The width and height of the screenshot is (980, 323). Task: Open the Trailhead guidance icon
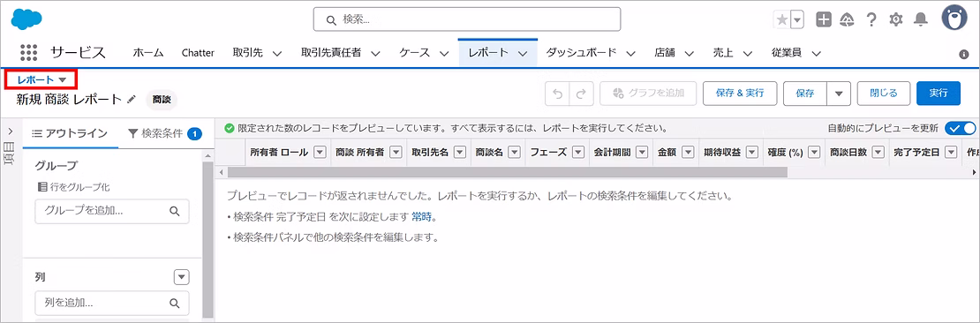pos(848,19)
